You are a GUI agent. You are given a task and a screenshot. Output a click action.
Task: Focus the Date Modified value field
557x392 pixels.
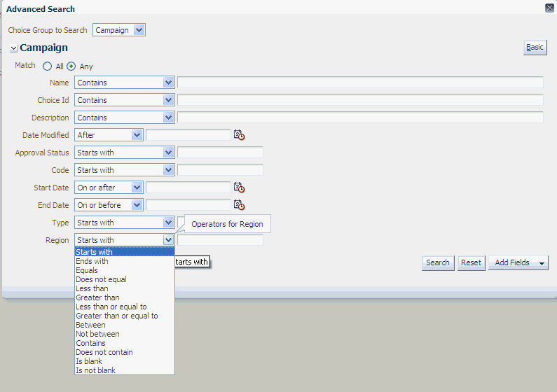tap(188, 135)
